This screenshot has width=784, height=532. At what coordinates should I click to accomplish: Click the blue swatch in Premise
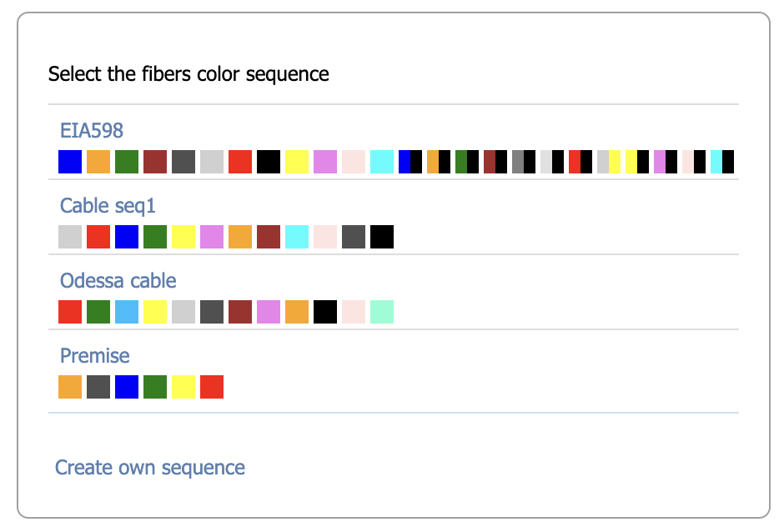pyautogui.click(x=127, y=387)
